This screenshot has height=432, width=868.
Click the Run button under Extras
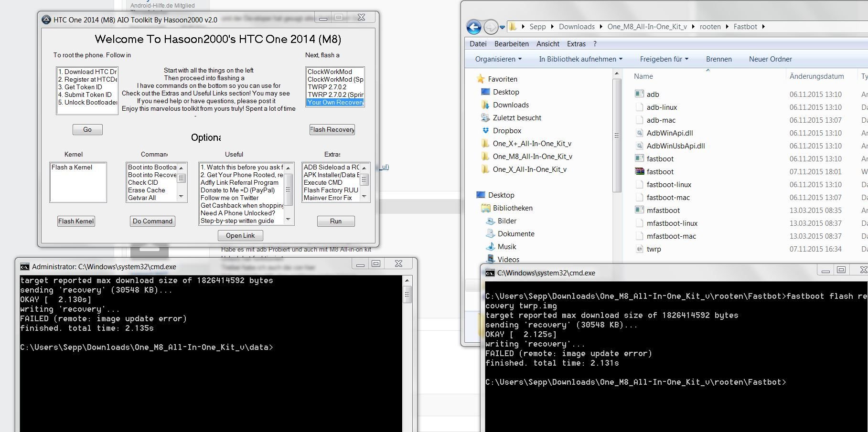pos(336,221)
